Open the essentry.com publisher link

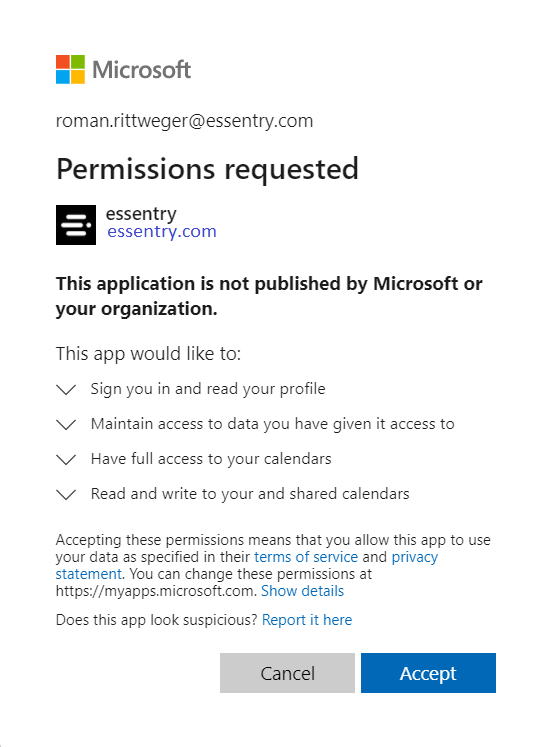pyautogui.click(x=162, y=232)
